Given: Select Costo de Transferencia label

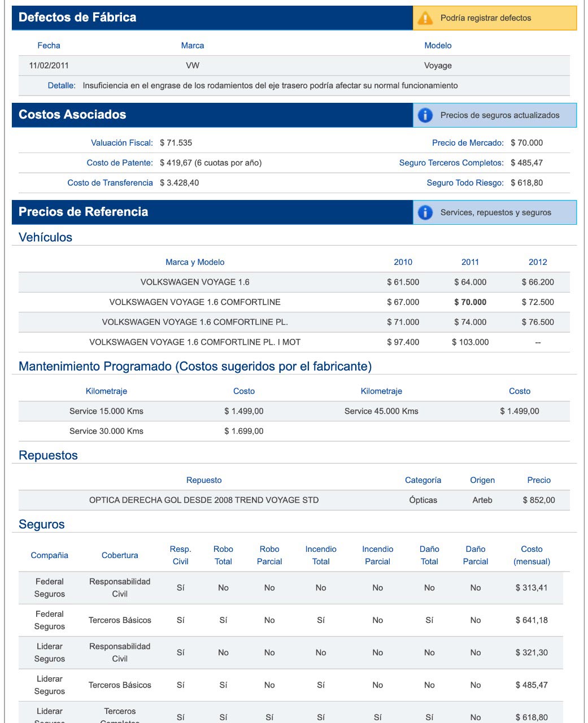Looking at the screenshot, I should pos(110,183).
